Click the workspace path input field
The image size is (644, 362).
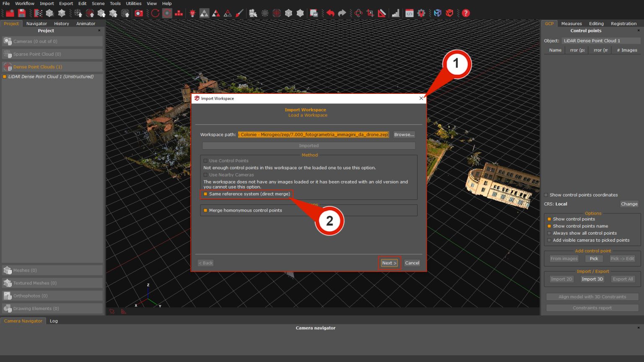[x=313, y=134]
